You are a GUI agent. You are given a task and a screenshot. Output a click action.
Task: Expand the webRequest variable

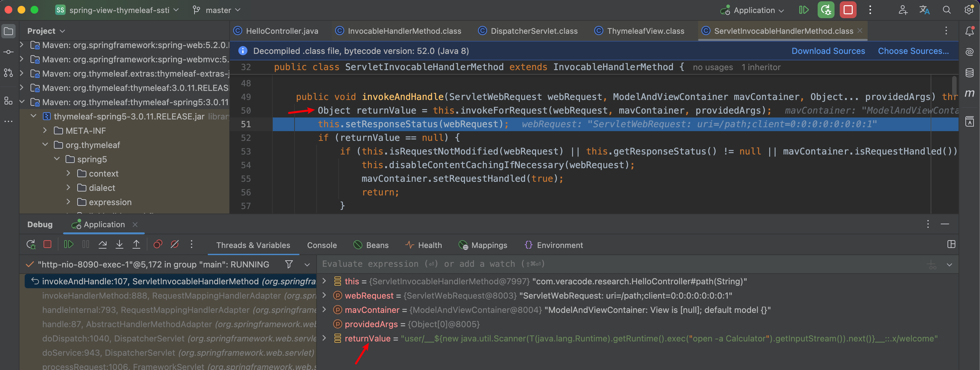[324, 295]
